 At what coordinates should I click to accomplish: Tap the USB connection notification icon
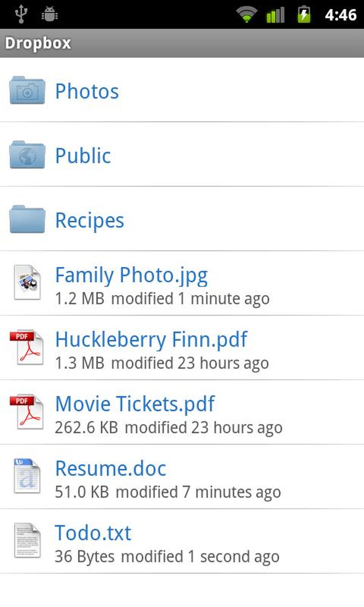point(21,14)
